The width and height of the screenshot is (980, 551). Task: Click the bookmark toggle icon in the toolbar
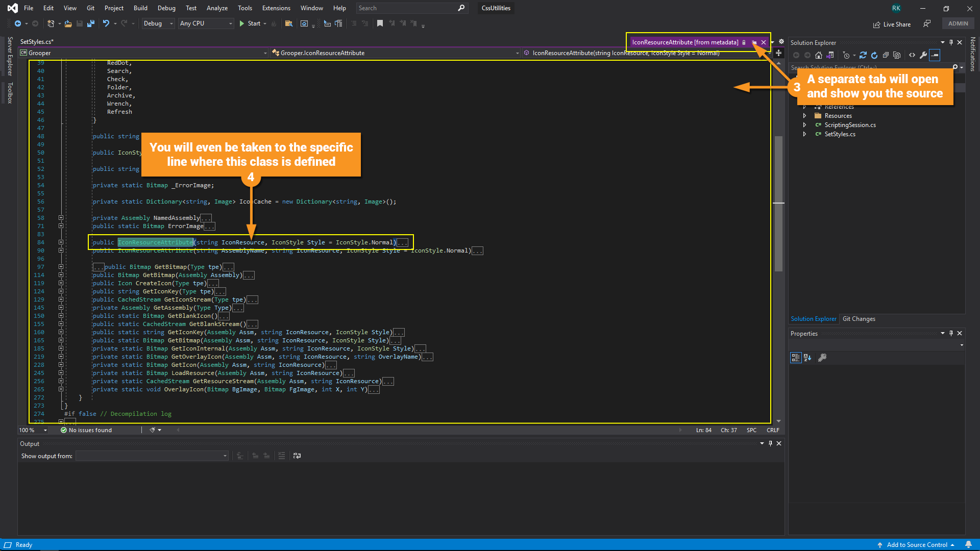click(x=380, y=23)
